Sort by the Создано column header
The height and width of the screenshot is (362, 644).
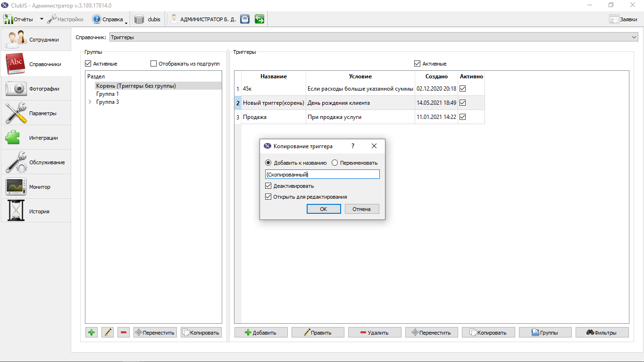click(x=436, y=76)
